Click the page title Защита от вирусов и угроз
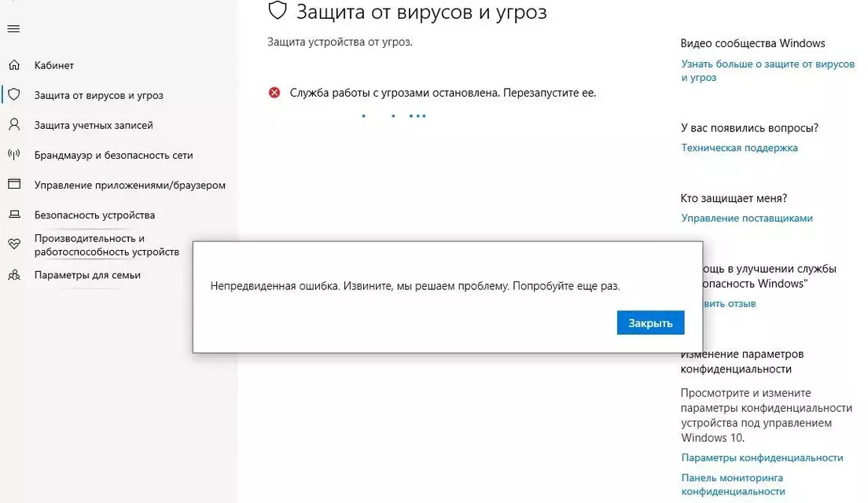 tap(421, 12)
